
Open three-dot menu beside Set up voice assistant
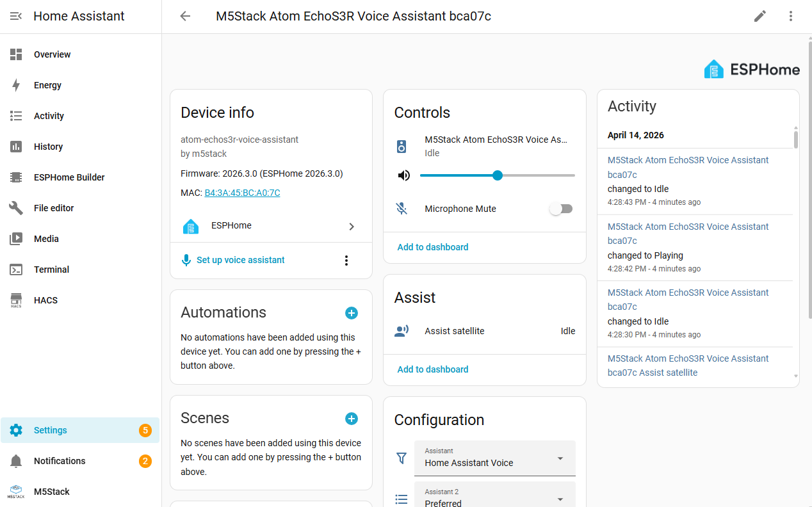pyautogui.click(x=346, y=261)
